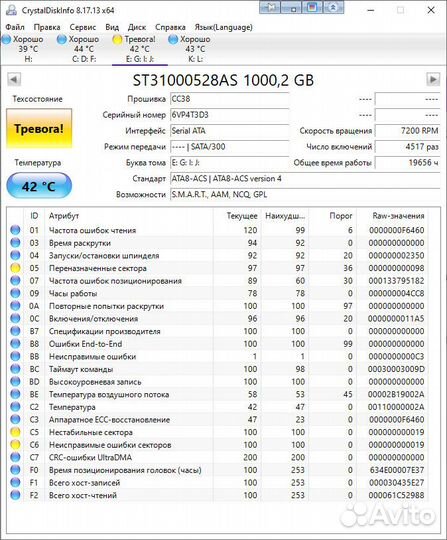Select raw value 000000004CC8
This screenshot has width=447, height=540.
[x=396, y=293]
